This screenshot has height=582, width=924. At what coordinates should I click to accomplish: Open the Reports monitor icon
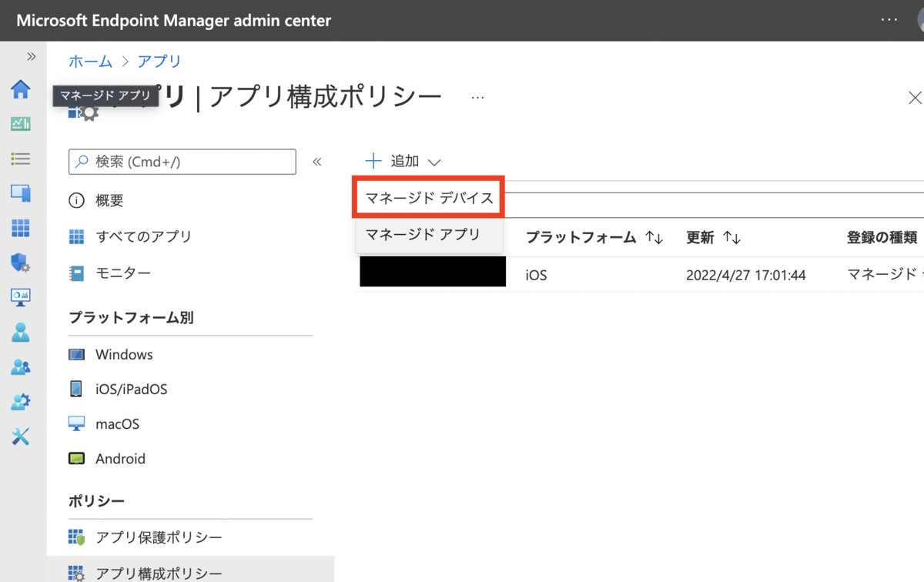21,297
